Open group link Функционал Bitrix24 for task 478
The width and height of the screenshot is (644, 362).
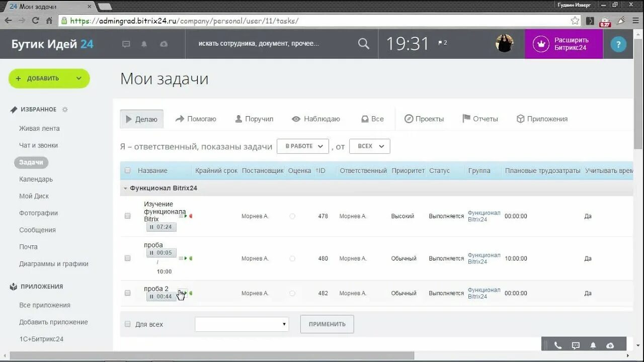tap(484, 216)
